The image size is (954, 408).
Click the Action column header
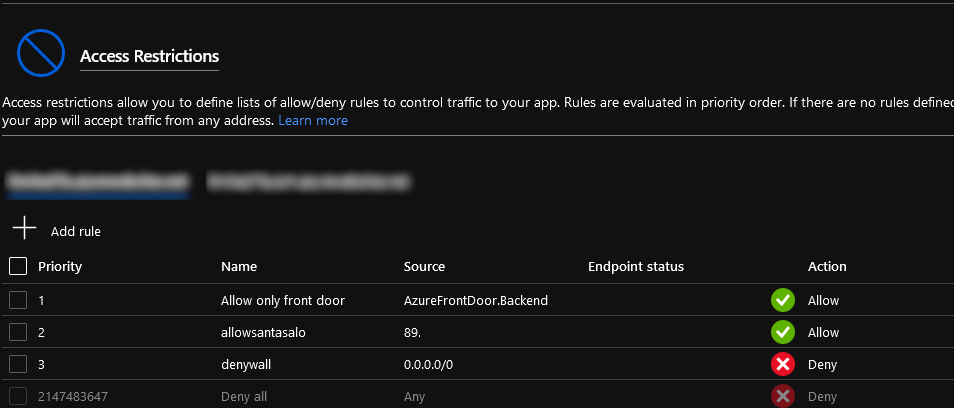click(x=827, y=267)
